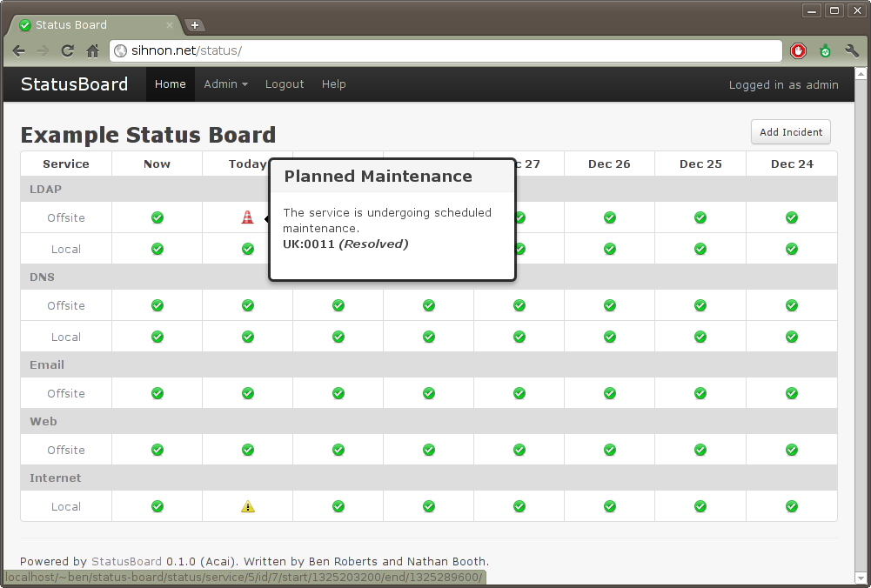Open the Help navigation item
Image resolution: width=871 pixels, height=588 pixels.
click(x=333, y=84)
